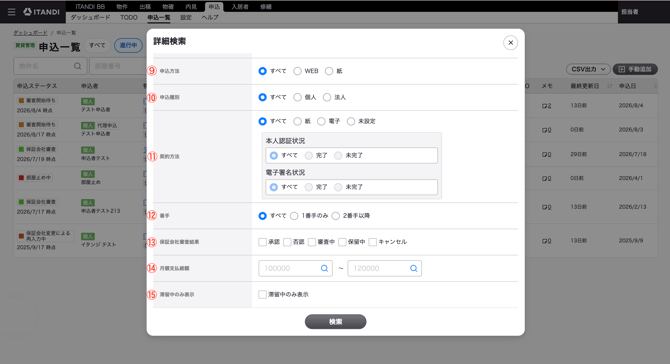
Task: Click the ITANDI logo
Action: click(41, 12)
